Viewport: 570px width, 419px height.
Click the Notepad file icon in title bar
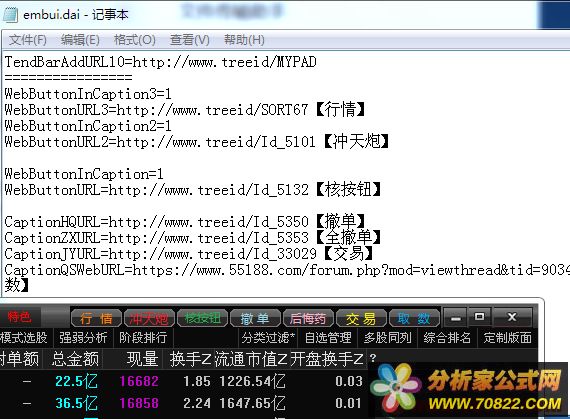click(x=10, y=15)
